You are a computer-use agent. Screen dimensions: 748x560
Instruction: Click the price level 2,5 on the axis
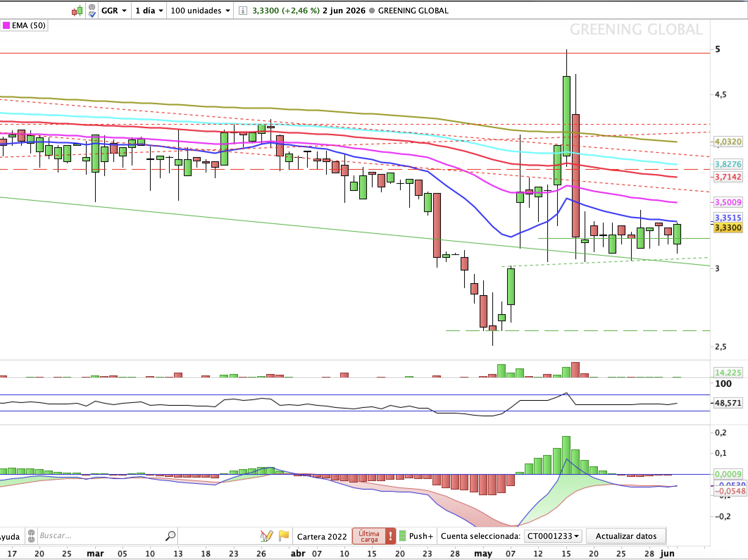[721, 347]
